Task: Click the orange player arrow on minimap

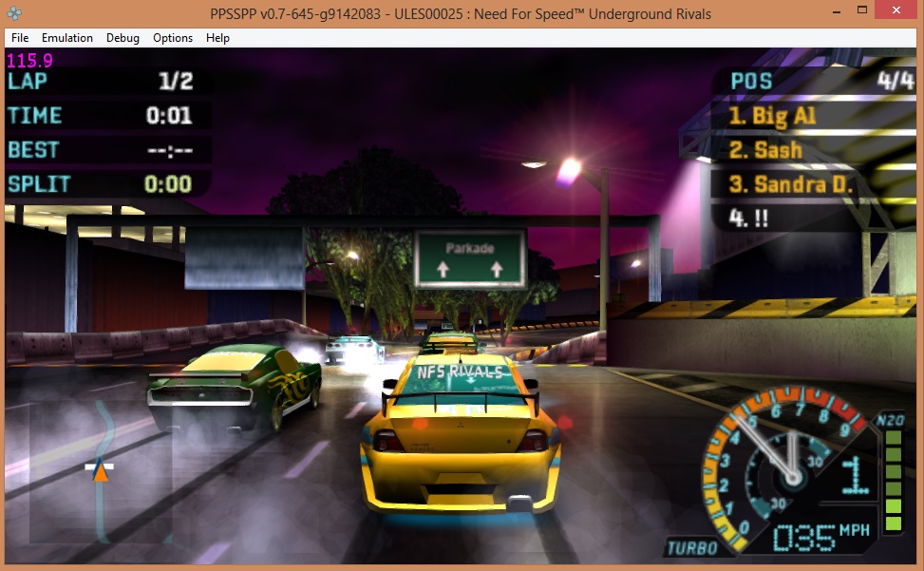Action: pyautogui.click(x=100, y=470)
